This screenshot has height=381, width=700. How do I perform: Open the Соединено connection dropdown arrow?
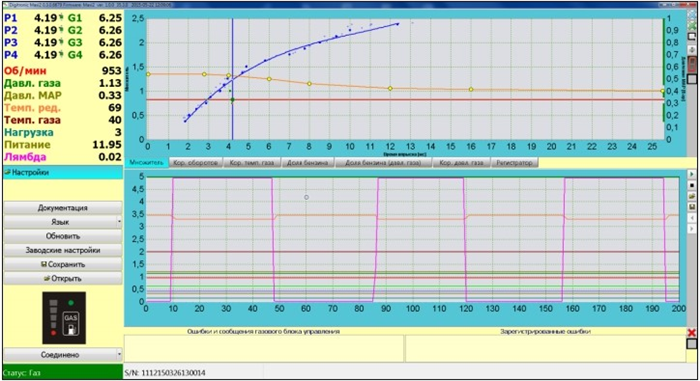(119, 355)
